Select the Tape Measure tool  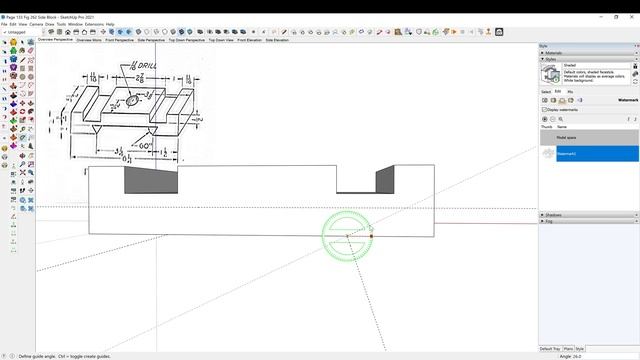coord(22,129)
